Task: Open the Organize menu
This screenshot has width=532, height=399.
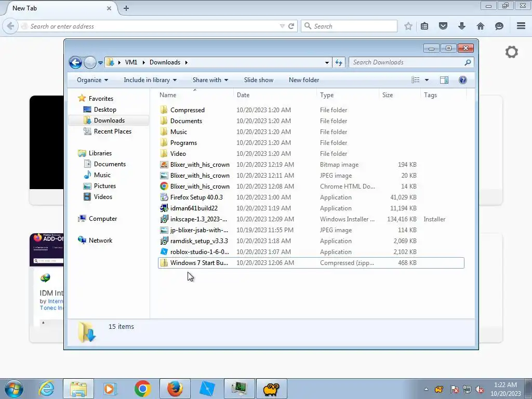Action: coord(92,80)
